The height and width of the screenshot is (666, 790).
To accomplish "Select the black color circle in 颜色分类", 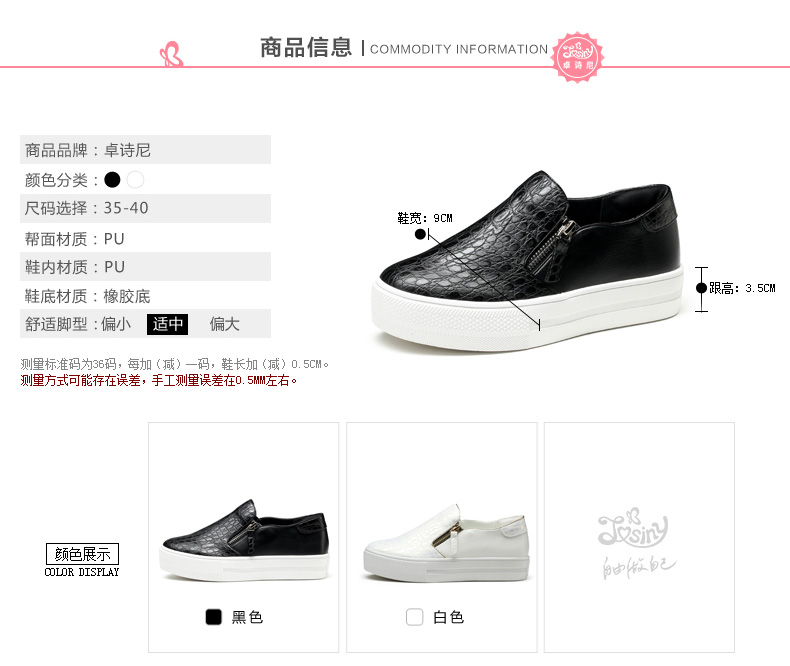I will coord(112,180).
